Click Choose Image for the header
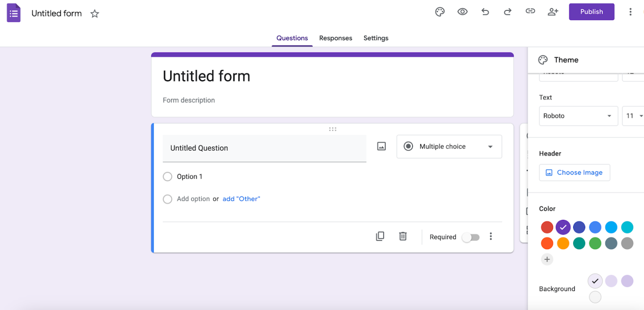The height and width of the screenshot is (310, 644). click(x=574, y=172)
